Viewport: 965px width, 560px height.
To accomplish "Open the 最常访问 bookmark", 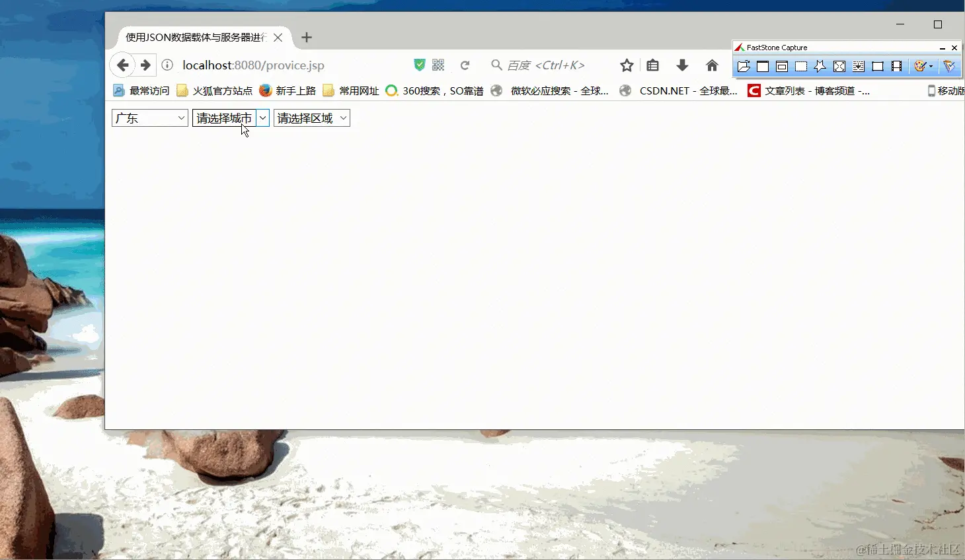I will pos(141,90).
